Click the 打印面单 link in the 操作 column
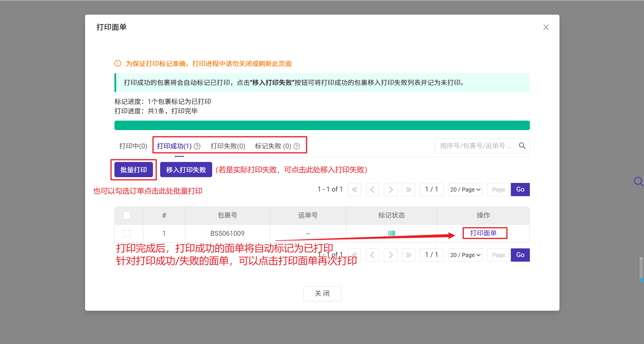The height and width of the screenshot is (344, 644). point(483,233)
